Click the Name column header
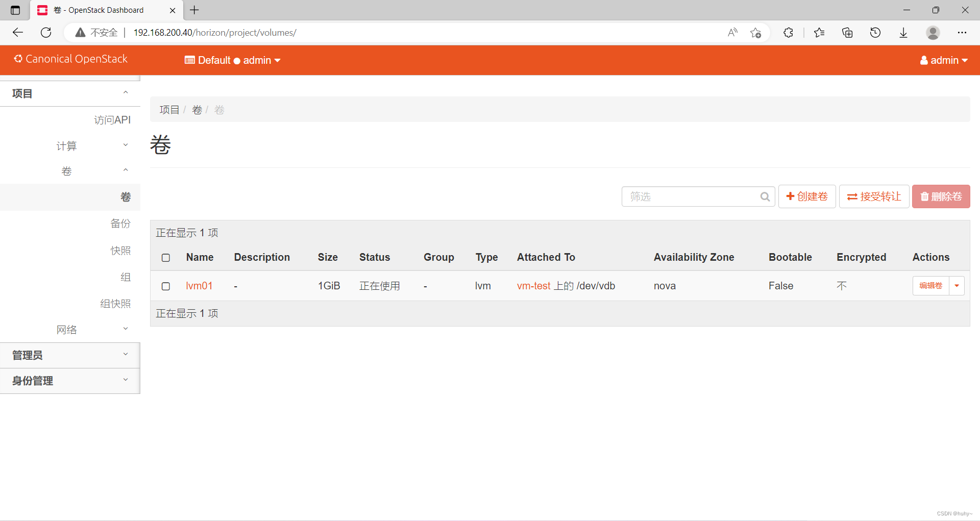 click(200, 257)
